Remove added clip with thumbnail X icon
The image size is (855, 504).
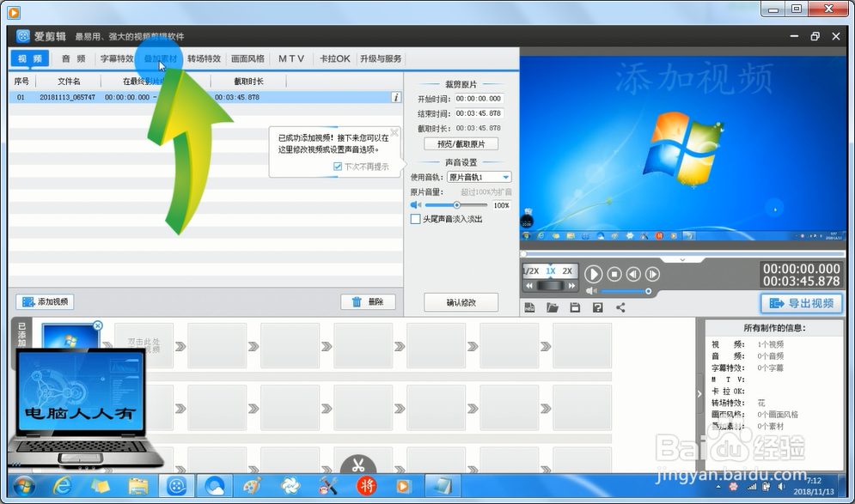98,325
